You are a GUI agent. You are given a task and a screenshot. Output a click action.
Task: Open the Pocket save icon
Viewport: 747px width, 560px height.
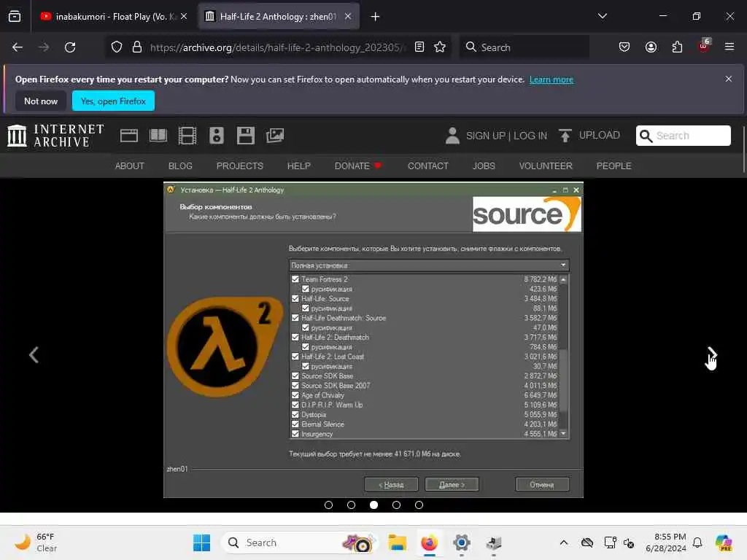[624, 47]
